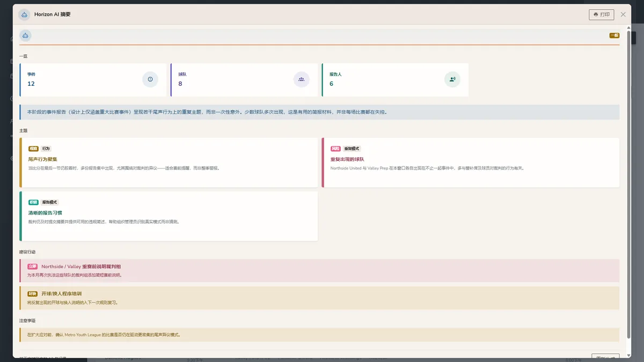
Task: Click the blue summary paragraph about 事件报告
Action: 319,112
